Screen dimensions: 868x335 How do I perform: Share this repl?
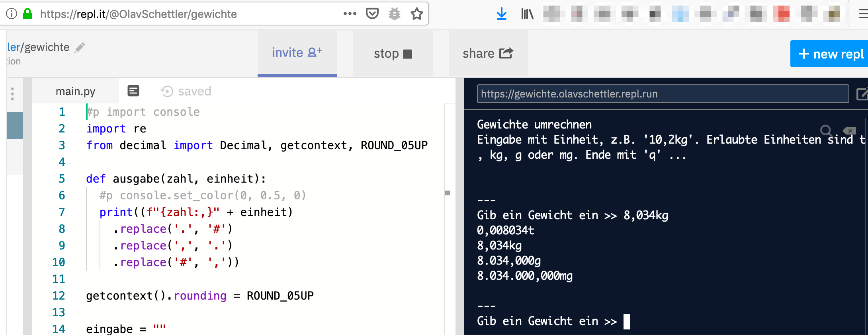(488, 54)
